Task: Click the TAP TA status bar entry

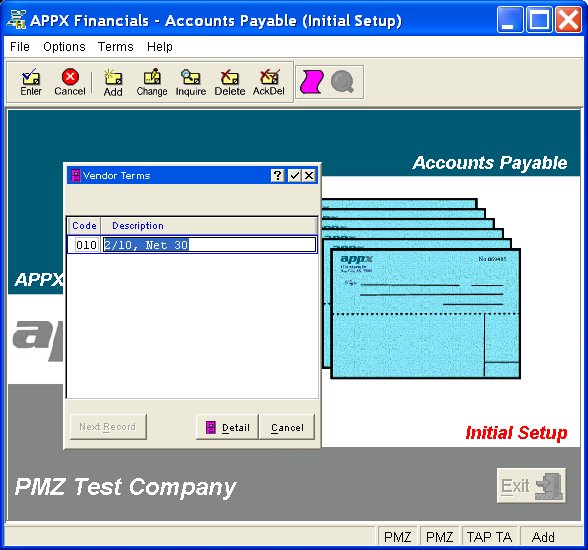Action: (x=489, y=537)
